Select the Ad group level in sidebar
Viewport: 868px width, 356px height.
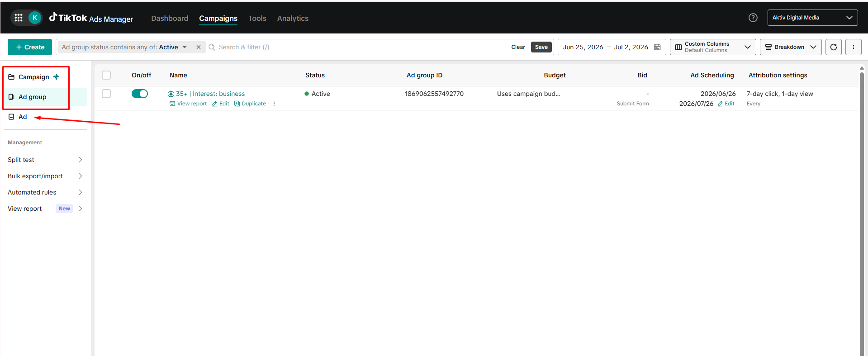coord(45,97)
